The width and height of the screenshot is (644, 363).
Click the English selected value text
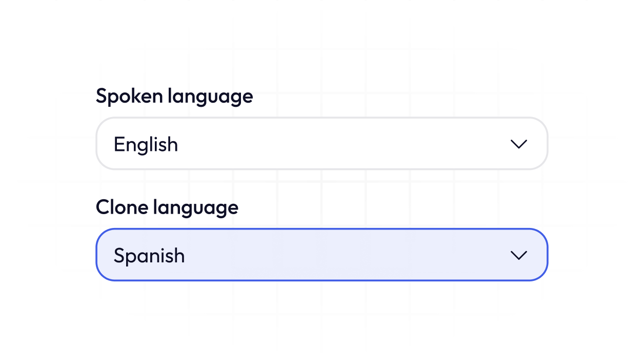(x=146, y=144)
